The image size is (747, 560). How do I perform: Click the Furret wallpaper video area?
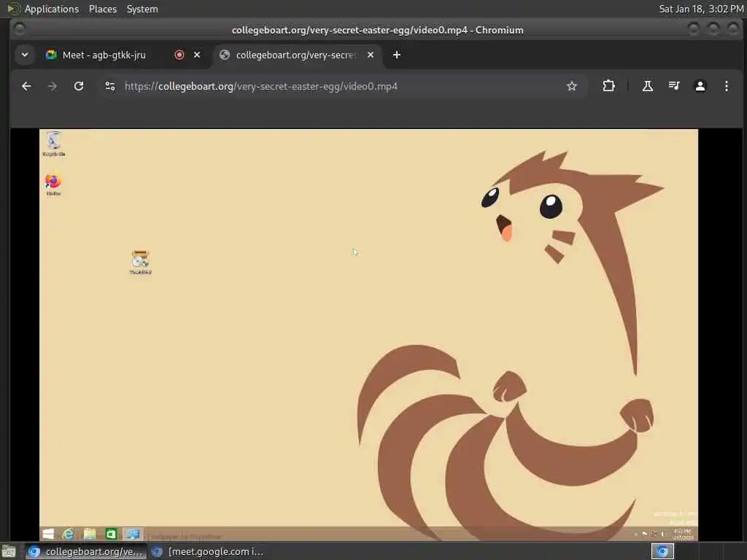(368, 335)
